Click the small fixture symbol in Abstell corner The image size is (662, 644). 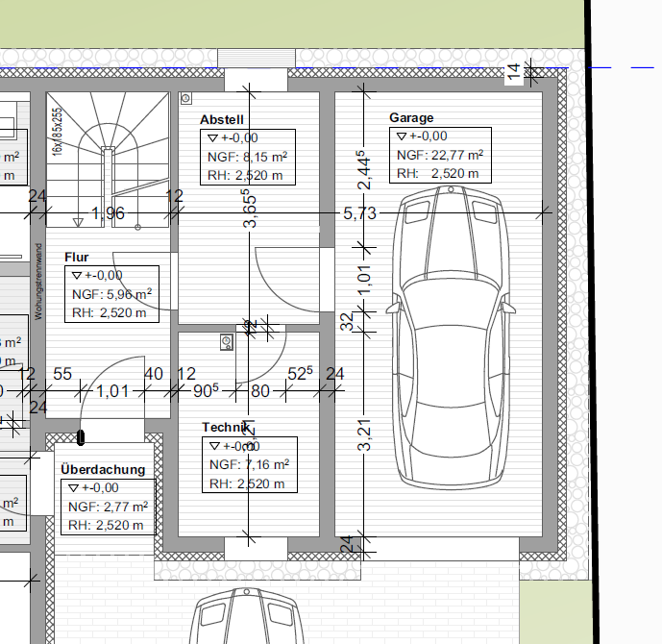[185, 97]
